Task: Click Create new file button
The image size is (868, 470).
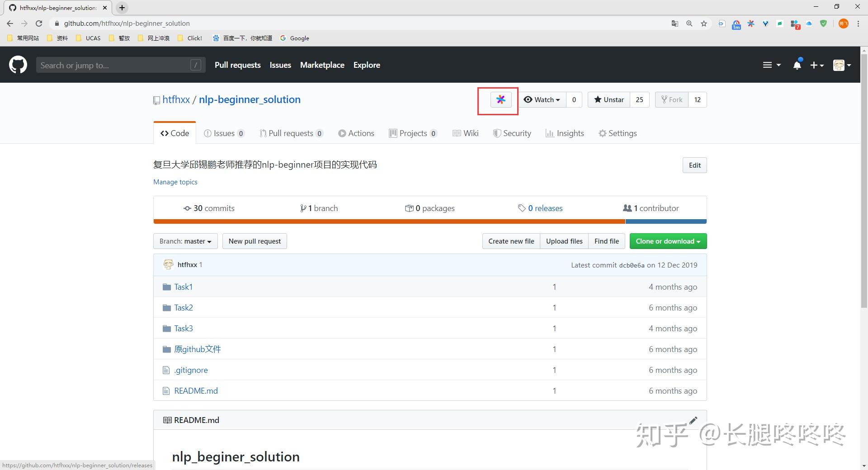Action: click(x=511, y=241)
